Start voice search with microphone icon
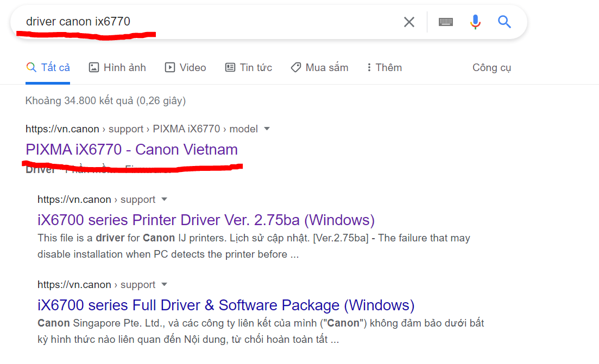This screenshot has width=599, height=364. [x=475, y=22]
